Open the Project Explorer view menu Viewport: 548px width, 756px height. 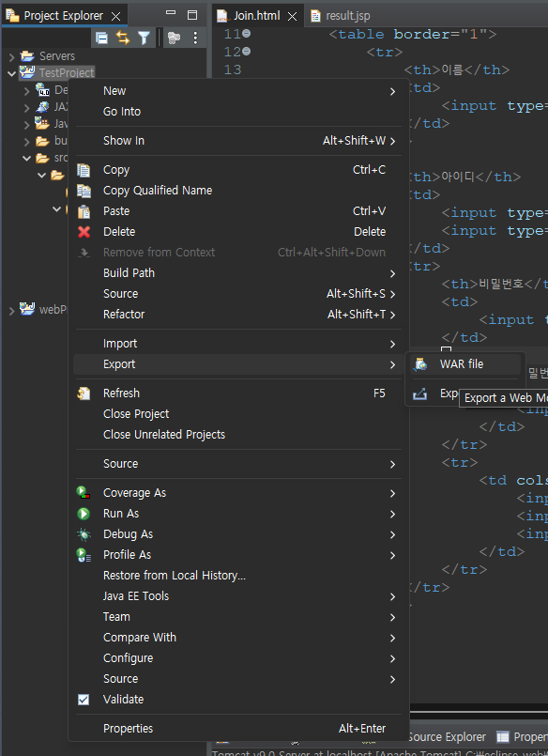[194, 37]
